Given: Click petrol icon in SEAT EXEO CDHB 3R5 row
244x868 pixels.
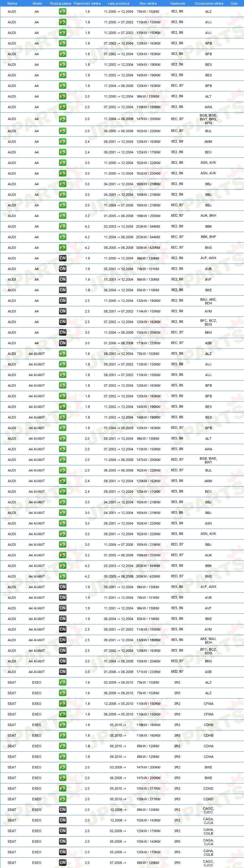Looking at the screenshot, I should click(63, 735).
